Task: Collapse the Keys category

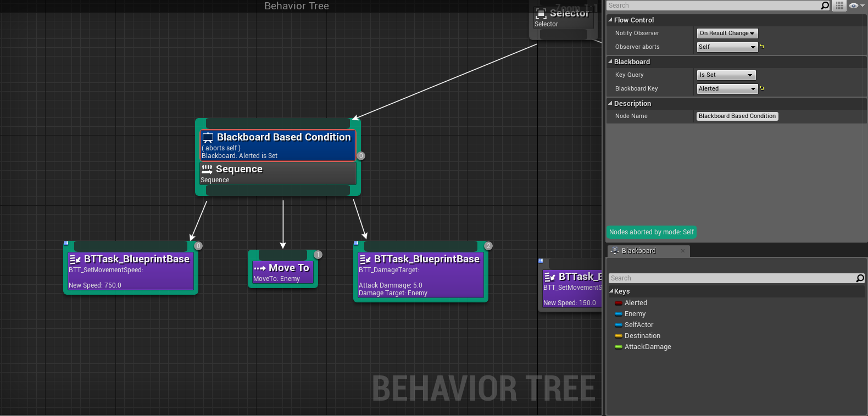Action: [611, 291]
